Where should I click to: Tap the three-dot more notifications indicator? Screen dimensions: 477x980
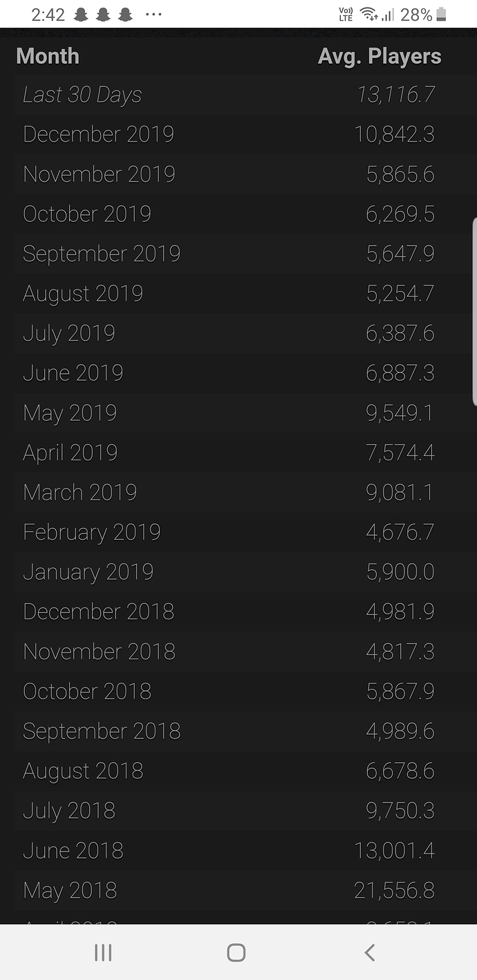[153, 15]
